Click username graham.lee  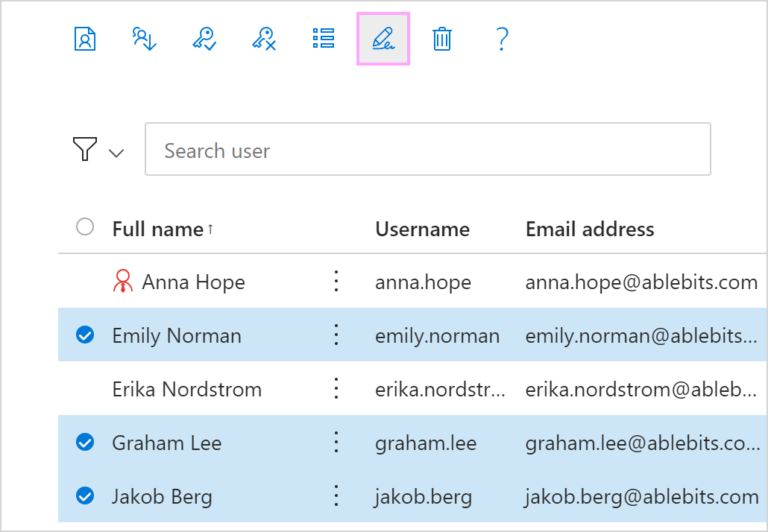tap(426, 443)
